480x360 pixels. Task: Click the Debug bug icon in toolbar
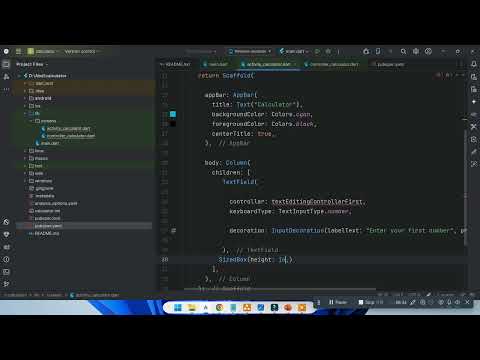pyautogui.click(x=328, y=51)
